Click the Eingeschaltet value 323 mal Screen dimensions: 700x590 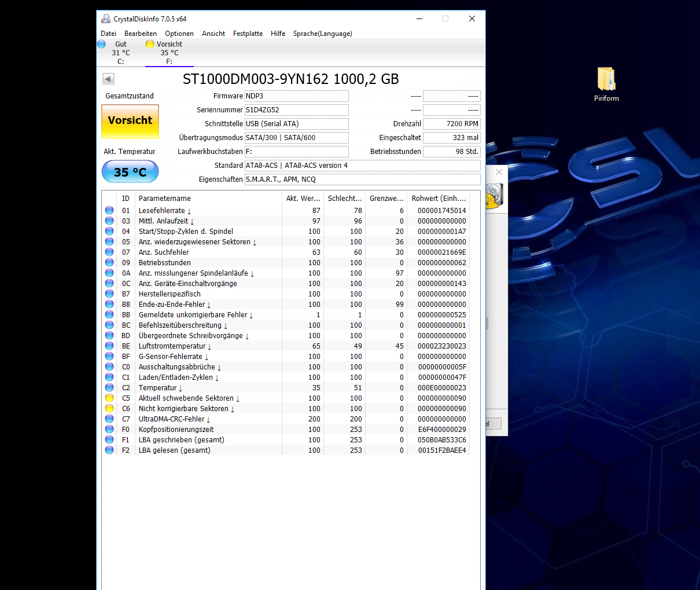[x=452, y=138]
